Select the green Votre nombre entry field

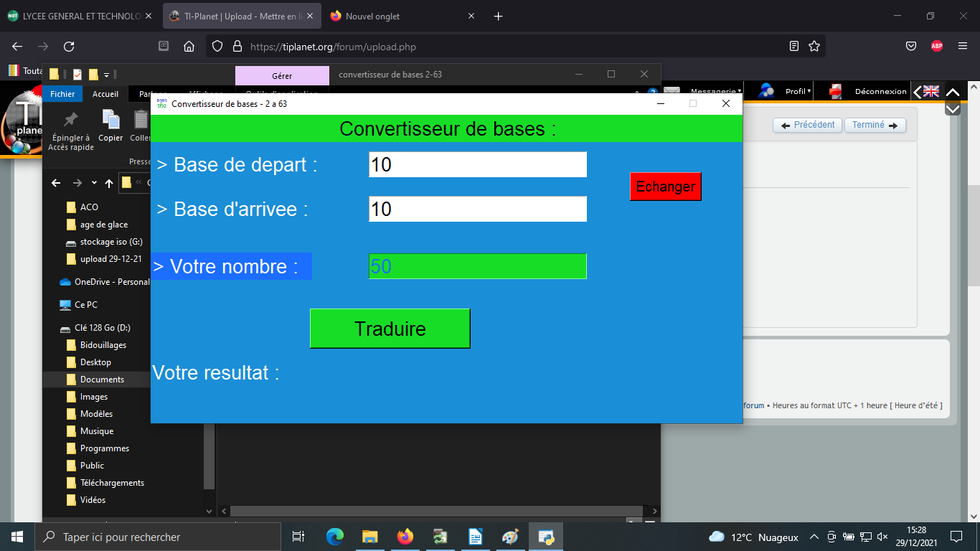477,266
